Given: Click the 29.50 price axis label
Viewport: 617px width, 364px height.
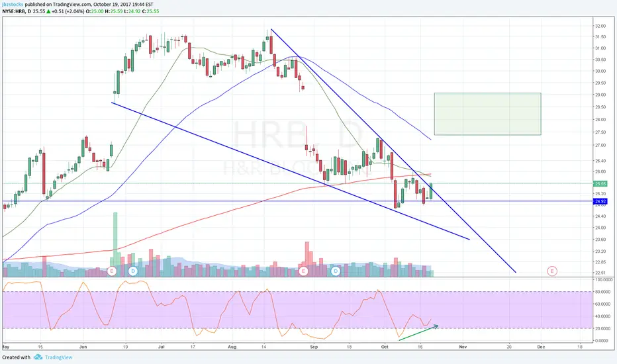Looking at the screenshot, I should coord(600,83).
